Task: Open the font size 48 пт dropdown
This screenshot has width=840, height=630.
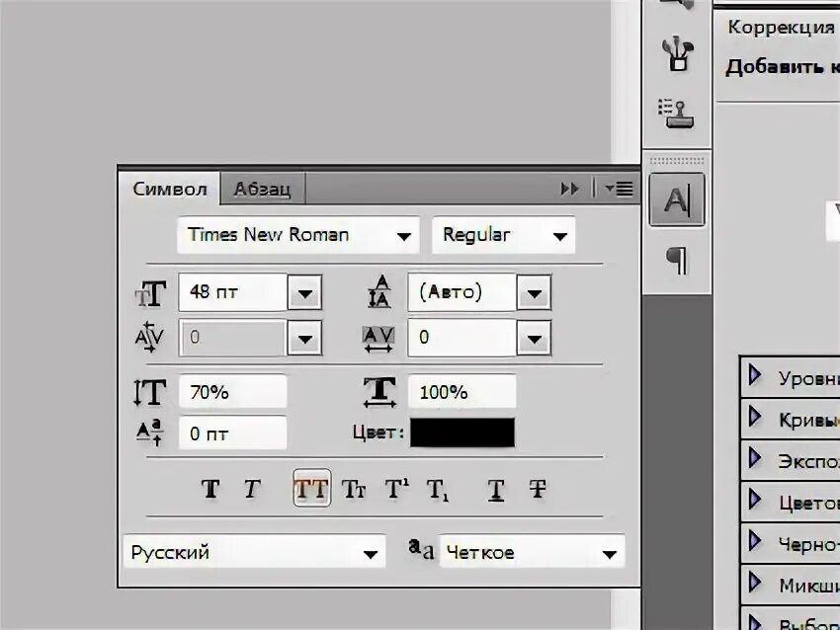Action: [304, 293]
